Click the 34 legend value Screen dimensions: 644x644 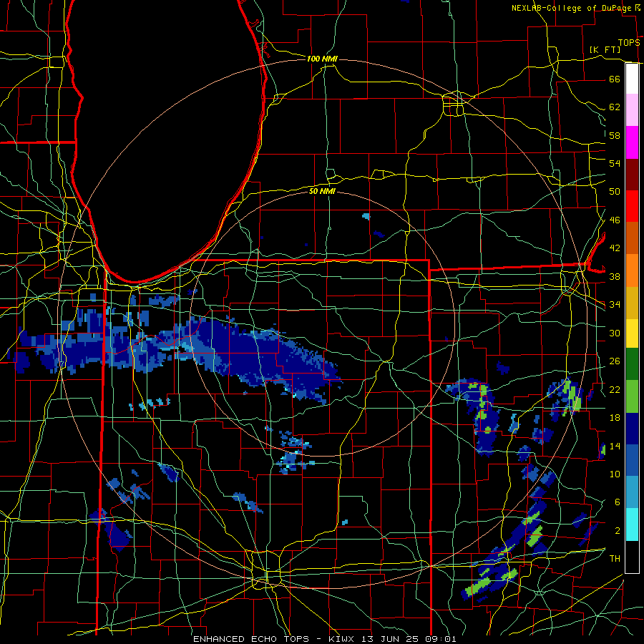[x=615, y=305]
